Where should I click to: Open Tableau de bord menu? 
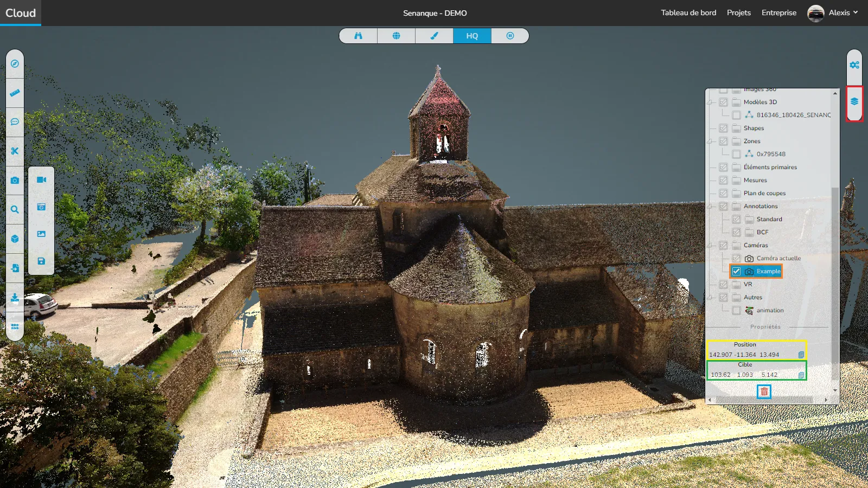click(688, 12)
